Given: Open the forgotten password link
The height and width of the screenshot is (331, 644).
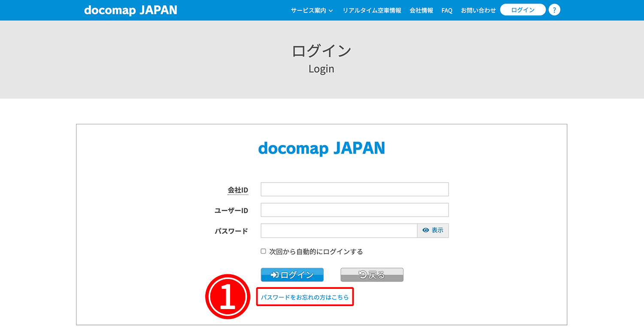Looking at the screenshot, I should click(305, 297).
